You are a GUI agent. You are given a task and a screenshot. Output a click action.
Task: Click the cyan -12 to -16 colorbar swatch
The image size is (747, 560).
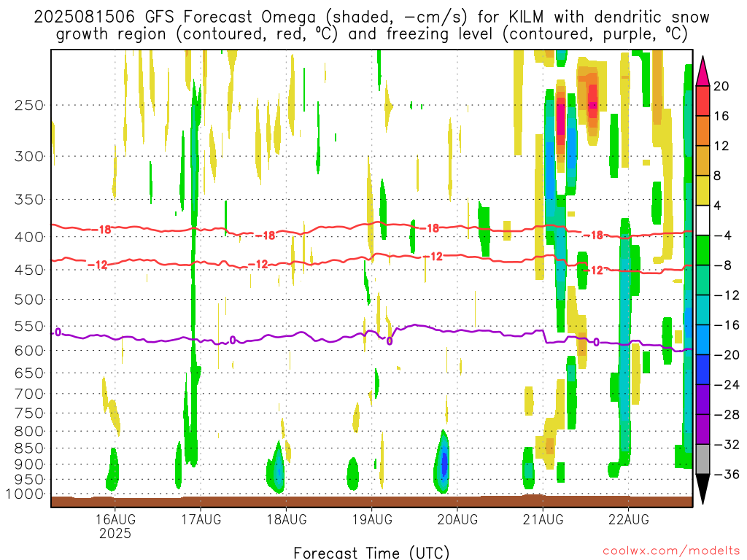[x=703, y=310]
